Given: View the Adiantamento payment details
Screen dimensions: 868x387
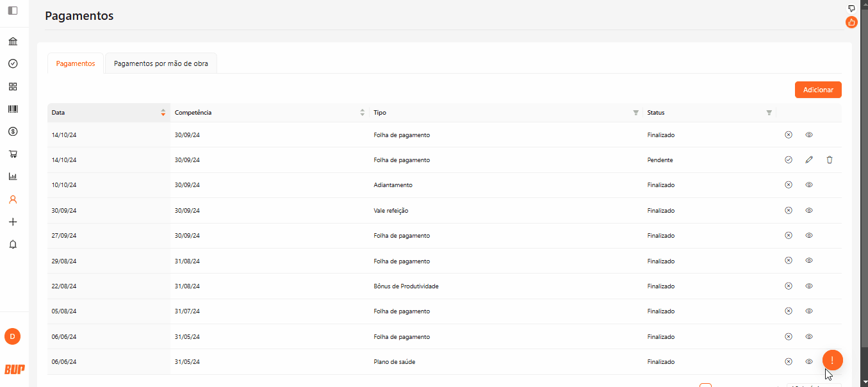Looking at the screenshot, I should [809, 185].
